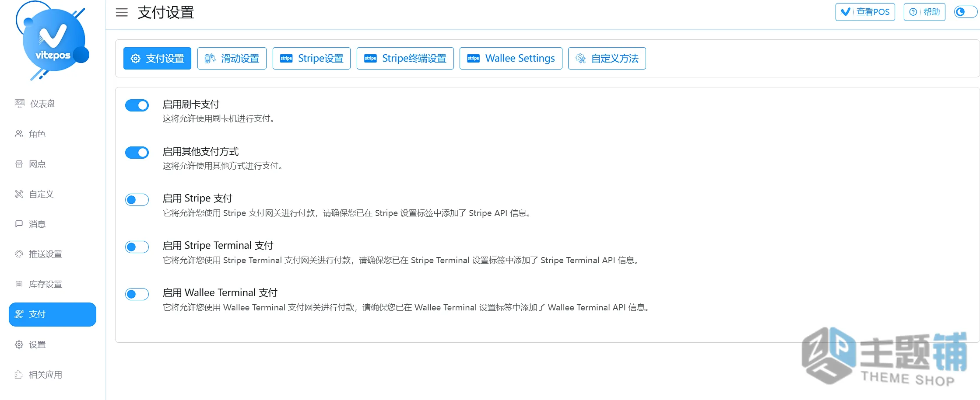Viewport: 980px width, 400px height.
Task: Open the 支付设置 tab
Action: pyautogui.click(x=157, y=58)
